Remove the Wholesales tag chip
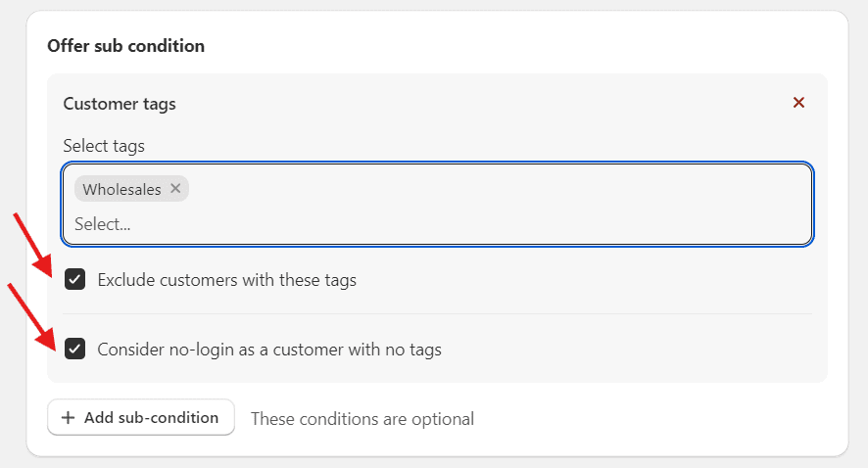This screenshot has width=868, height=468. pos(175,189)
